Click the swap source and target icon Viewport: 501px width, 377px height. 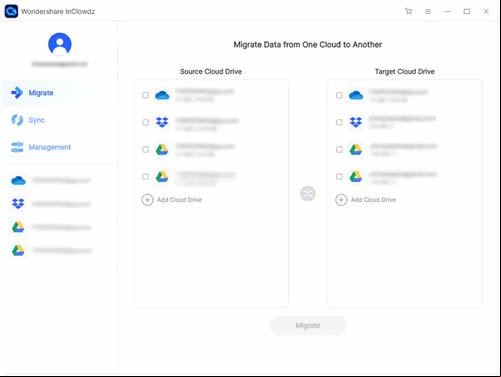click(x=308, y=193)
